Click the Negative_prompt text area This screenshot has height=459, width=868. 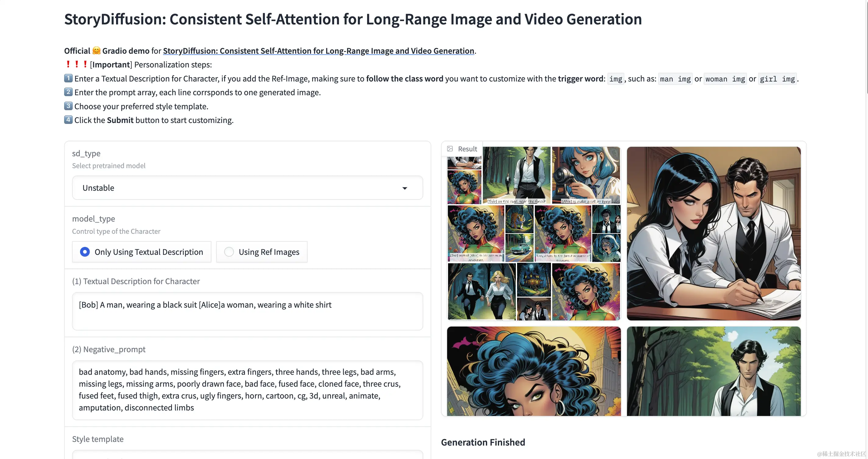pos(247,390)
